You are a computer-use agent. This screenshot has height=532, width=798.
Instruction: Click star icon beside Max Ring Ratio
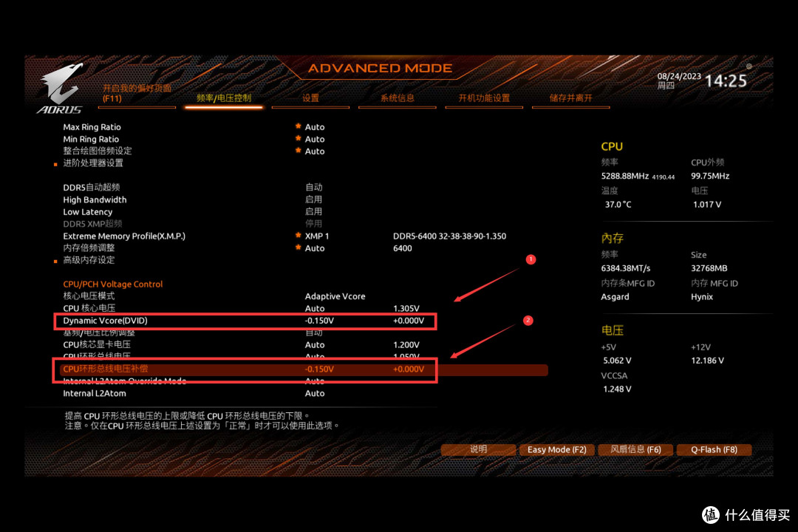pos(299,126)
